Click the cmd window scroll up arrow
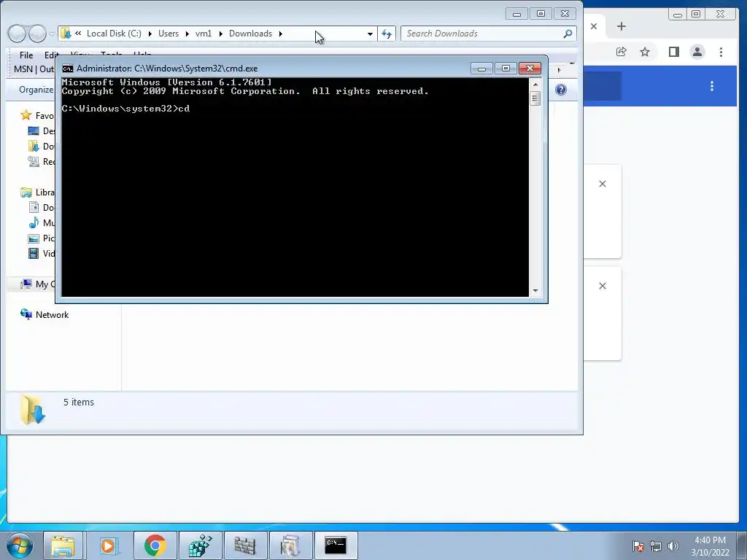This screenshot has height=560, width=747. click(535, 85)
